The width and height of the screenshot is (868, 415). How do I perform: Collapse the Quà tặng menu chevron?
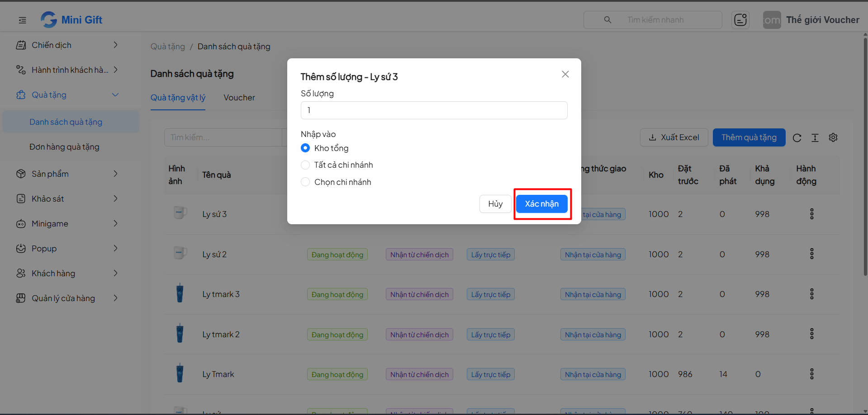tap(115, 94)
